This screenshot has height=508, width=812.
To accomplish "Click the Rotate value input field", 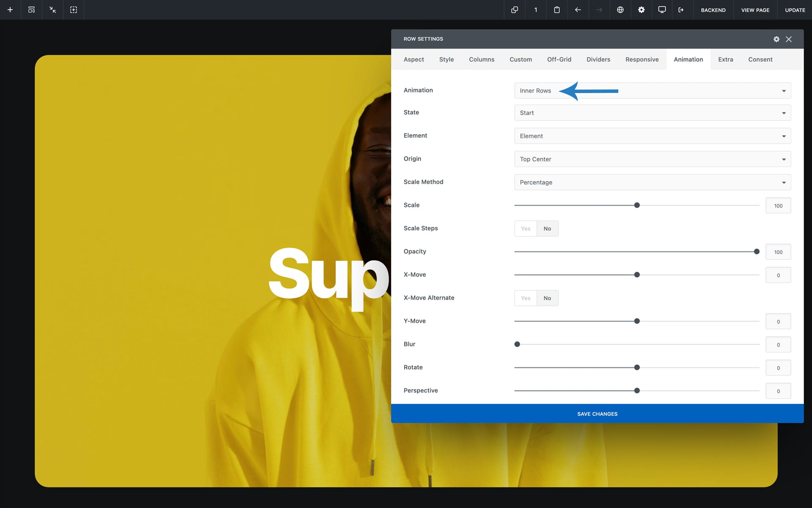I will (778, 368).
